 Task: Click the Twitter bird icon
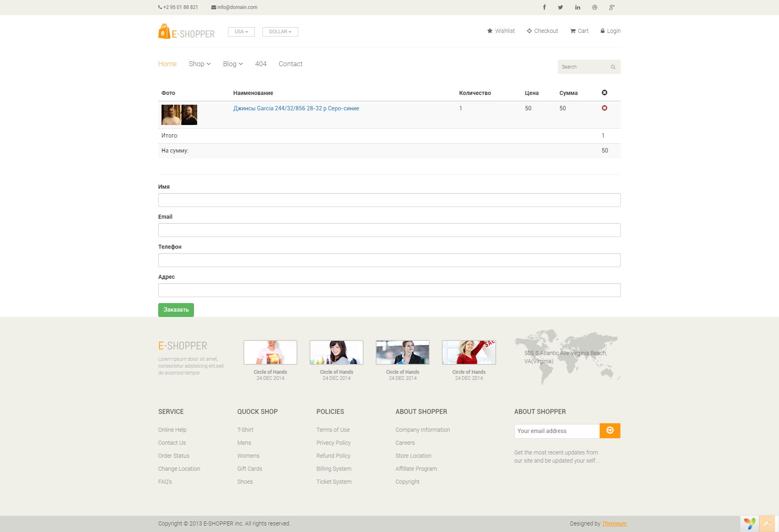pyautogui.click(x=560, y=7)
